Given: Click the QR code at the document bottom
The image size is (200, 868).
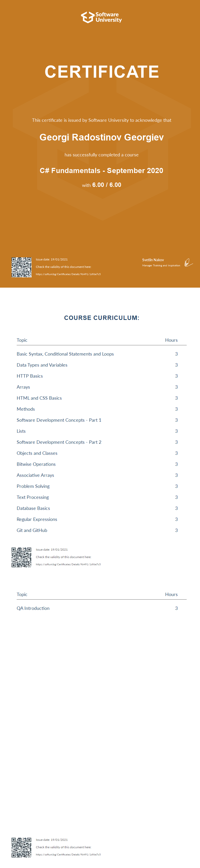Looking at the screenshot, I should (21, 847).
